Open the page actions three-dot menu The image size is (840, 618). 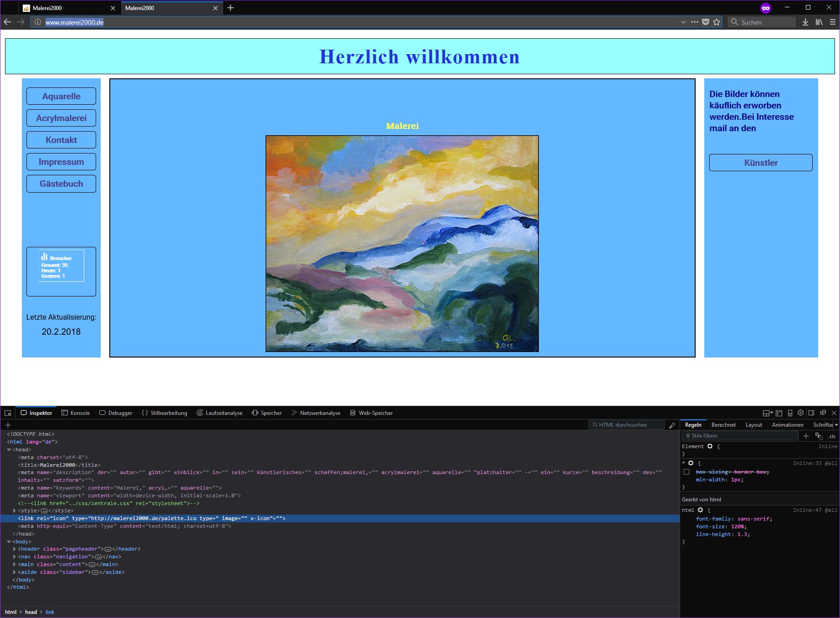[694, 22]
